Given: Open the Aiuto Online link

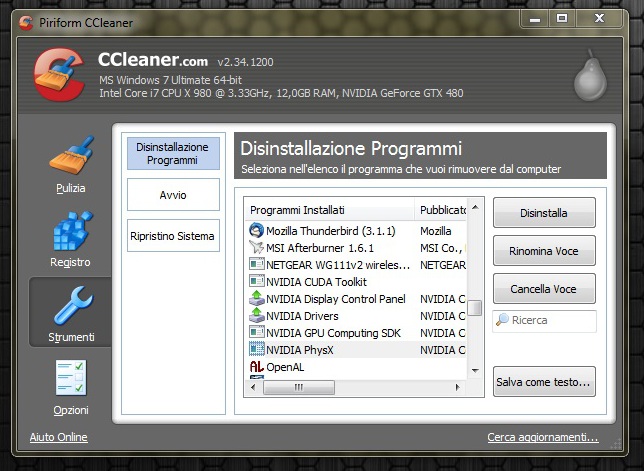Looking at the screenshot, I should coord(58,437).
